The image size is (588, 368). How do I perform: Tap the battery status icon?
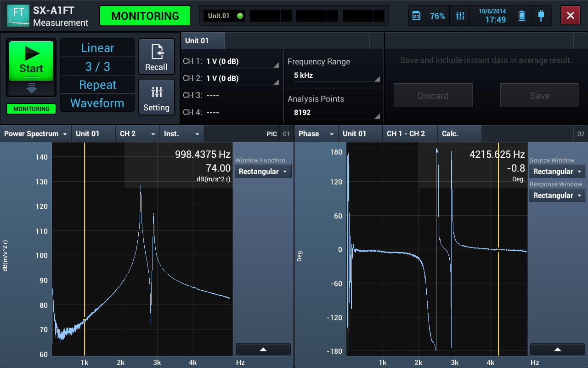point(521,16)
